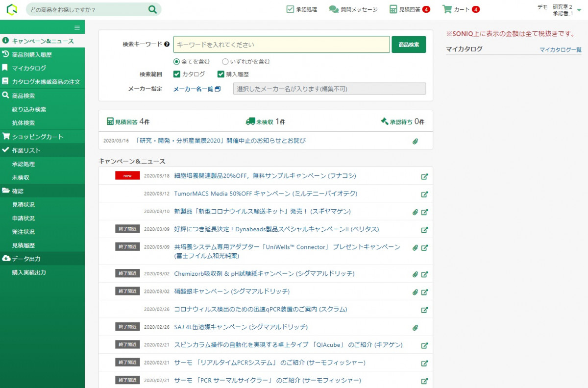Image resolution: width=588 pixels, height=388 pixels.
Task: Open SAJ 4L缶溶媒キャンペーン link
Action: point(241,328)
